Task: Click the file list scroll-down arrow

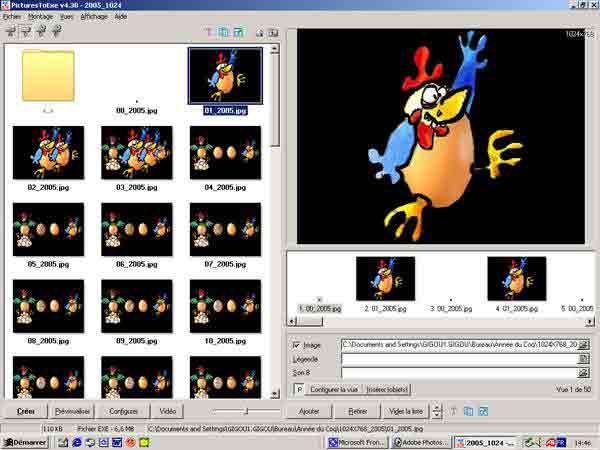Action: coord(274,394)
